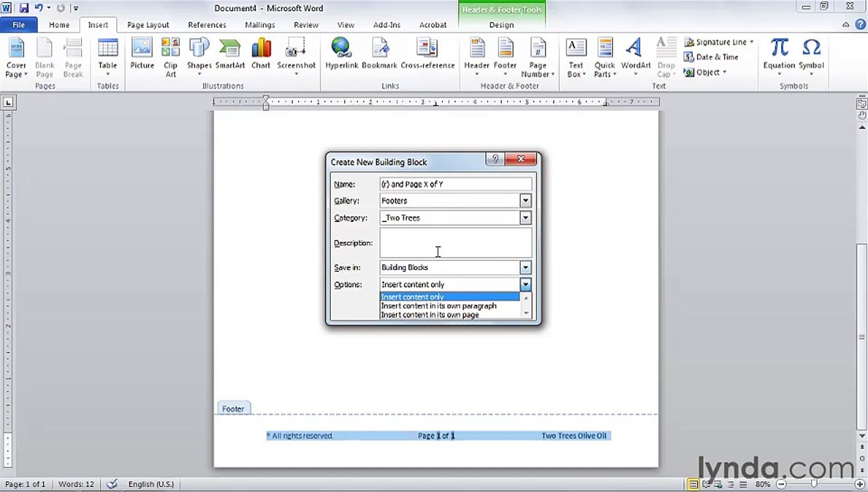Insert a Blank Page
The image size is (868, 492).
[44, 58]
